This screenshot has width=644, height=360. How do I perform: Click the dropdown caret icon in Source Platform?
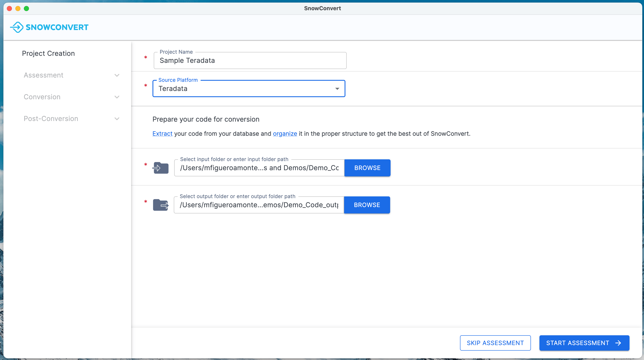tap(337, 88)
